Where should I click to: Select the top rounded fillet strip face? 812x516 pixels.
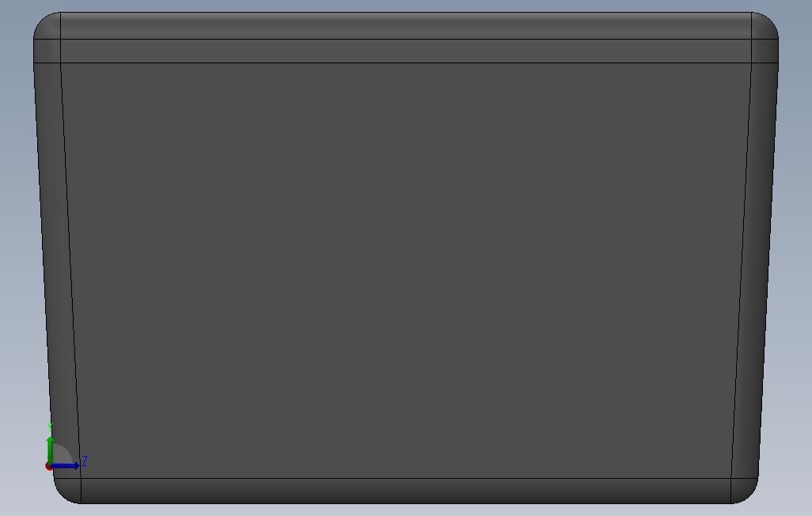pos(406,25)
